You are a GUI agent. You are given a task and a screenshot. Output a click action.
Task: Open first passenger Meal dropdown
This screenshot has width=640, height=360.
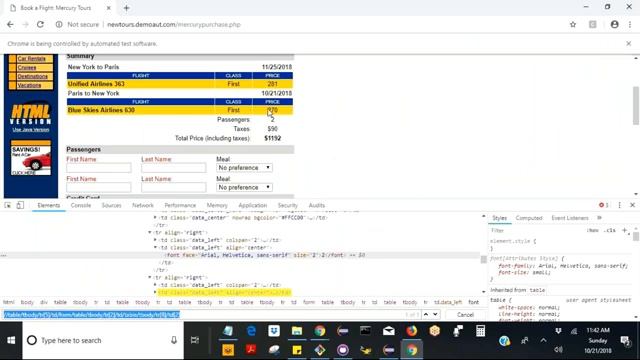[244, 168]
